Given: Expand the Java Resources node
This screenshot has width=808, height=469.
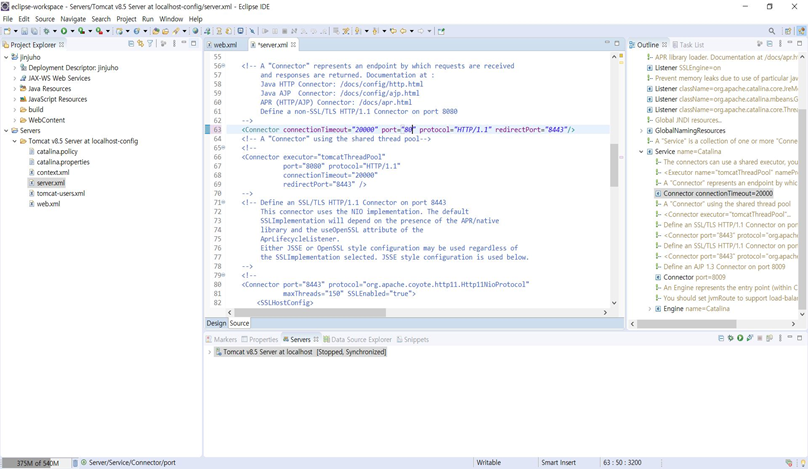Looking at the screenshot, I should coord(14,89).
